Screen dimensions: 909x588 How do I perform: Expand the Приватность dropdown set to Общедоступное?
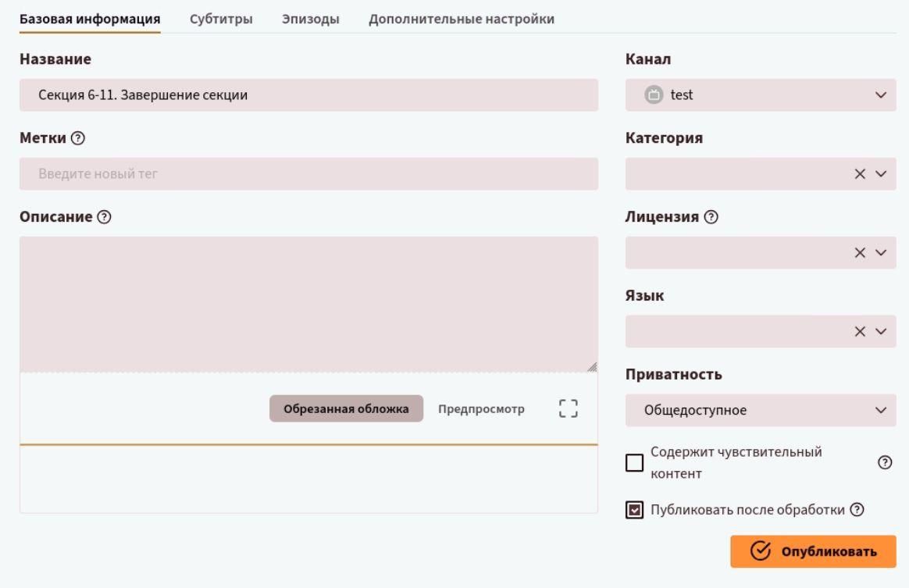(x=760, y=411)
